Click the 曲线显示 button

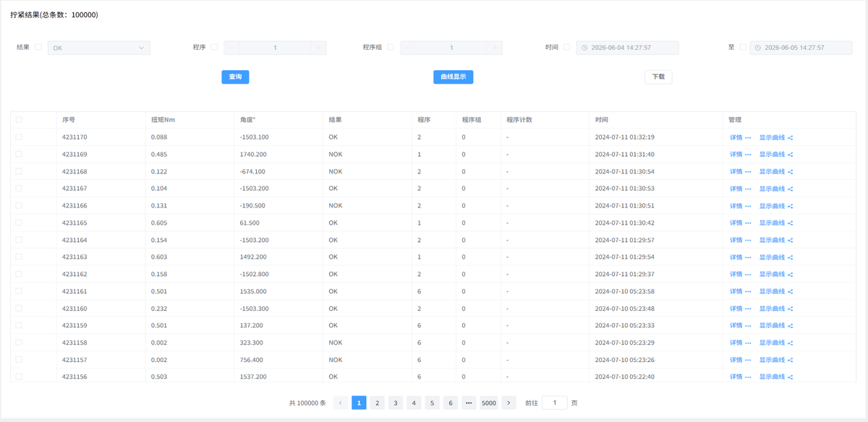pyautogui.click(x=454, y=77)
